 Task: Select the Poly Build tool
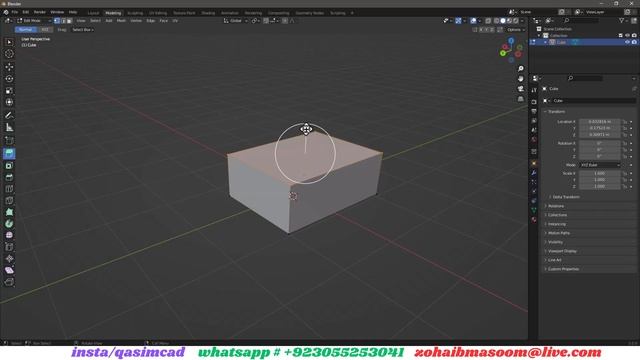[x=9, y=212]
